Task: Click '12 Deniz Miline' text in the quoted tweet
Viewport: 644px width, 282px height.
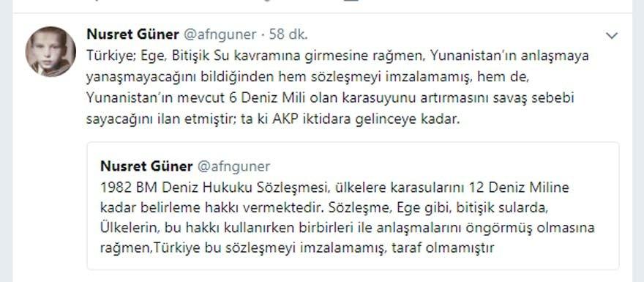Action: point(517,188)
